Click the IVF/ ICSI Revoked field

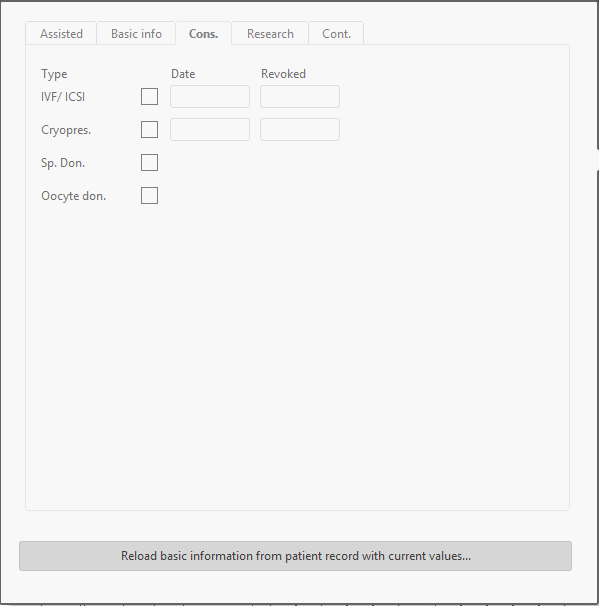(300, 97)
